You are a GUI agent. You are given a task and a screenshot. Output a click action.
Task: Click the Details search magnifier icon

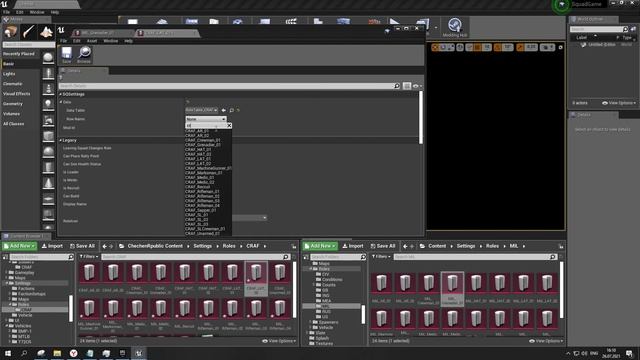(x=397, y=86)
